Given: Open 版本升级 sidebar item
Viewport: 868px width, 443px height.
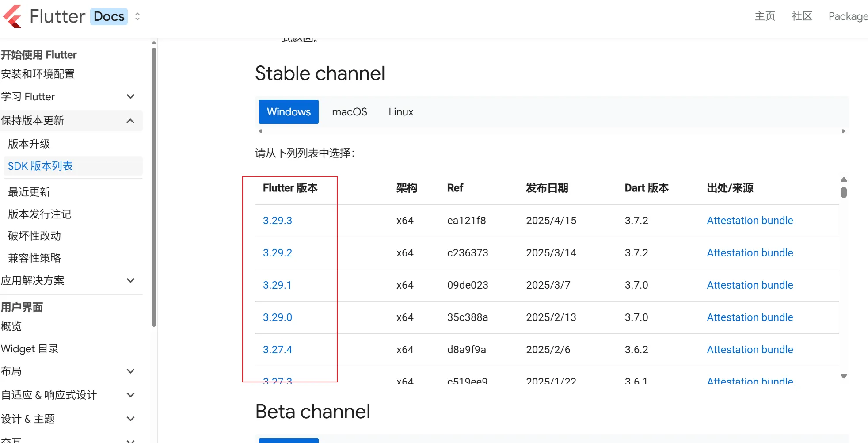Looking at the screenshot, I should coord(29,144).
